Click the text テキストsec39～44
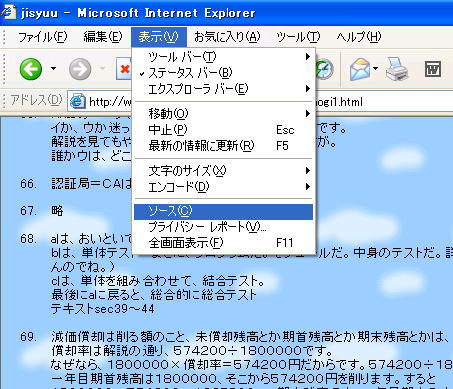This screenshot has height=389, width=453. [x=103, y=309]
